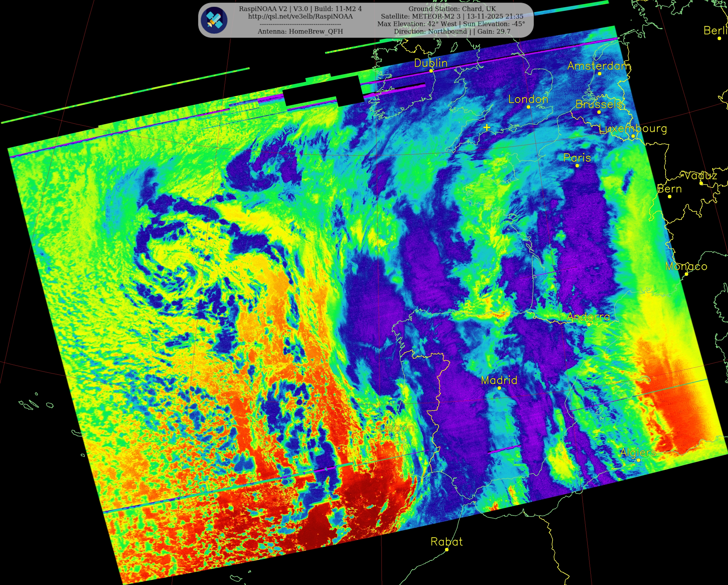
Task: Click the Vaduz city label
Action: [x=701, y=175]
